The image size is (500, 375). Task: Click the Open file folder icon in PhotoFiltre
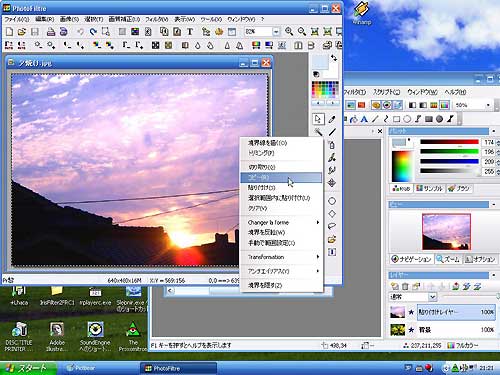point(22,32)
